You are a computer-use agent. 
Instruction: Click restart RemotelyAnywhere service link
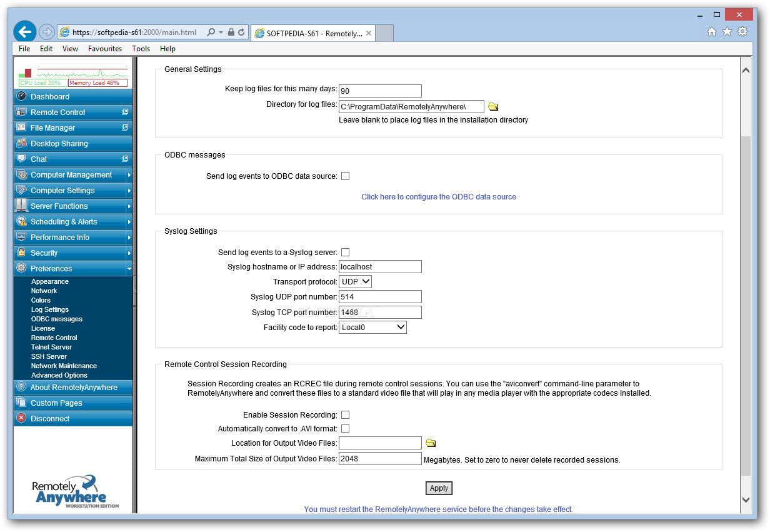[x=438, y=509]
